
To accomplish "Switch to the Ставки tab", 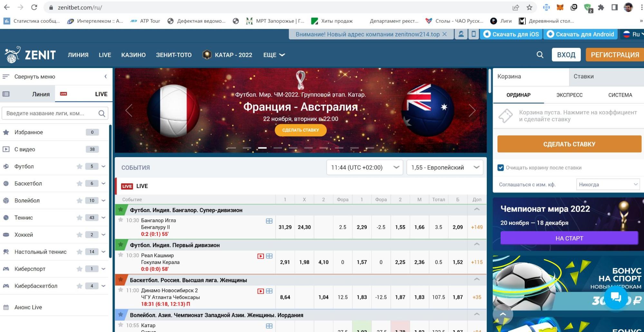I will (x=606, y=76).
